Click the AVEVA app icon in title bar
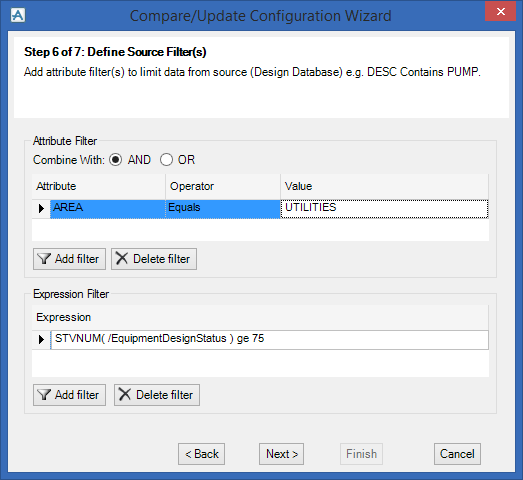The width and height of the screenshot is (523, 480). tap(18, 15)
